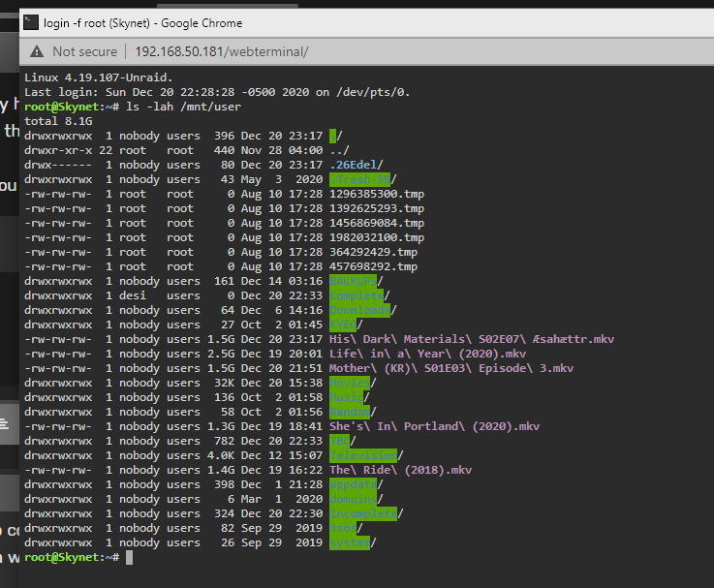Click the Life in a Year (2020).mkv file
The image size is (714, 588).
pyautogui.click(x=427, y=354)
